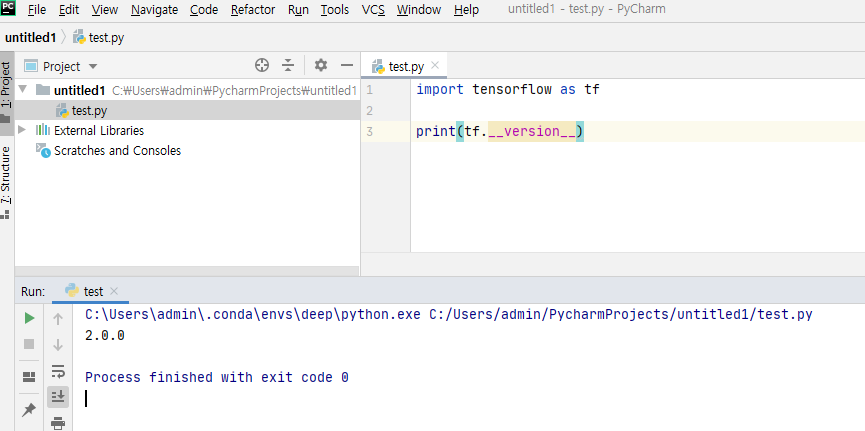Click the python.exe path in console output
This screenshot has width=865, height=431.
click(x=253, y=315)
